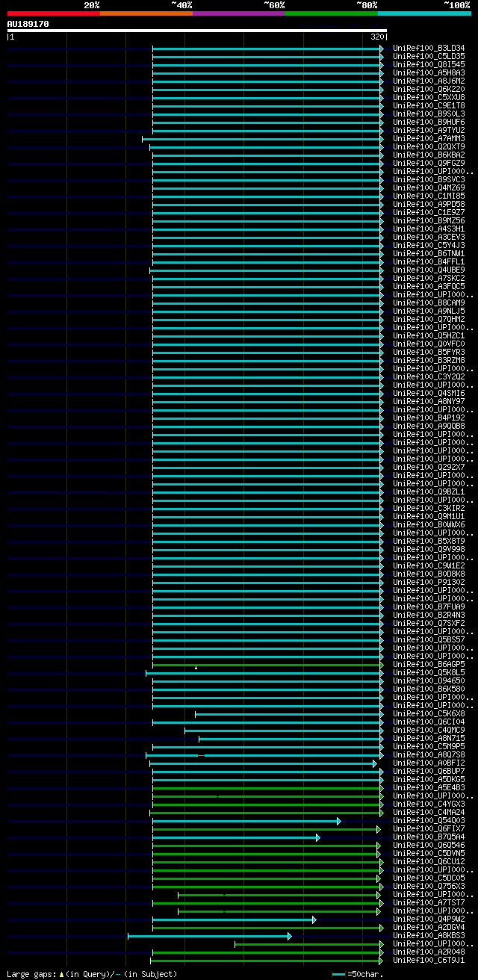
Task: Select the UniRef100_C3KIR2 label
Action: coord(429,509)
